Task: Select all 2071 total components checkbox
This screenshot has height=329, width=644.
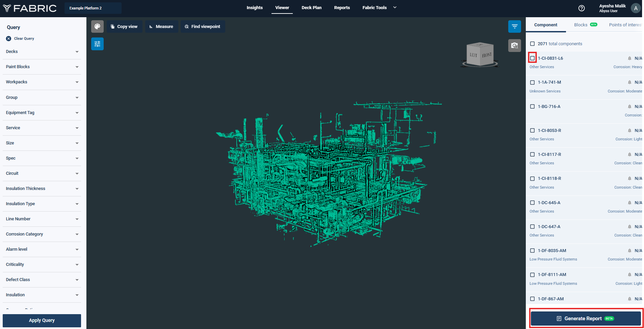Action: tap(533, 44)
